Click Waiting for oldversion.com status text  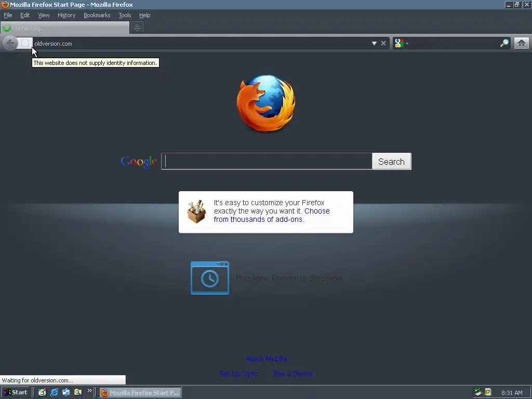click(37, 380)
